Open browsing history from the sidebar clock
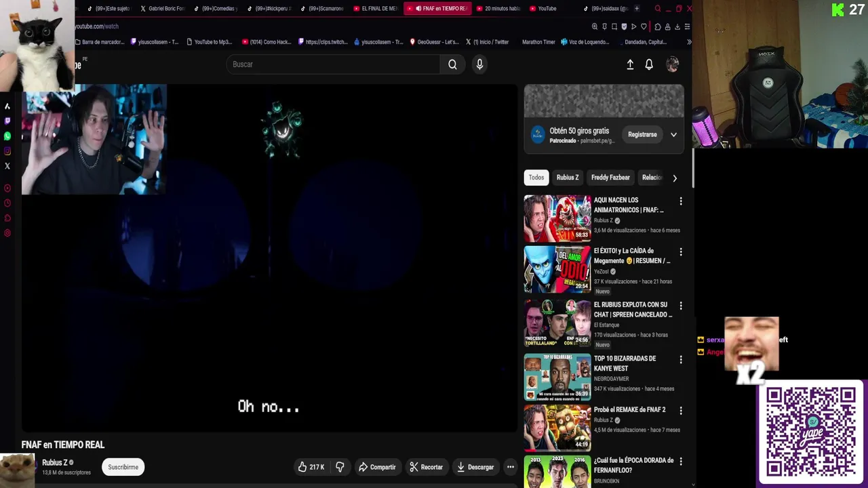The width and height of the screenshot is (868, 488). pyautogui.click(x=7, y=203)
